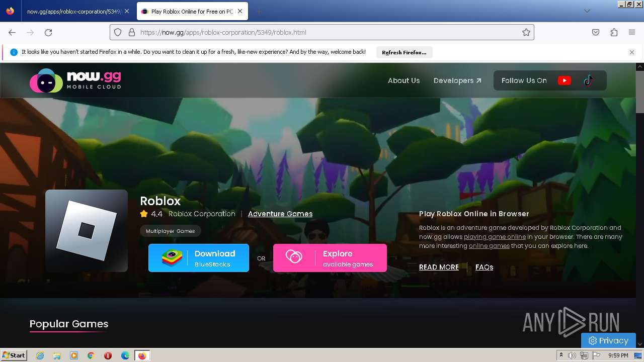Launch Opera browser from taskbar
The width and height of the screenshot is (644, 362).
(x=108, y=355)
